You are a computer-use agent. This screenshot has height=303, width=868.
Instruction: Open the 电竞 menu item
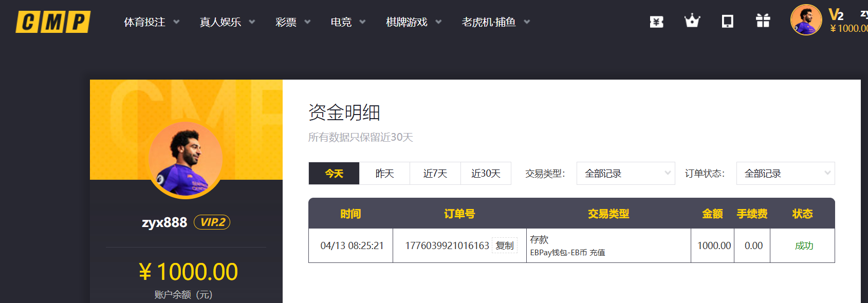click(348, 22)
